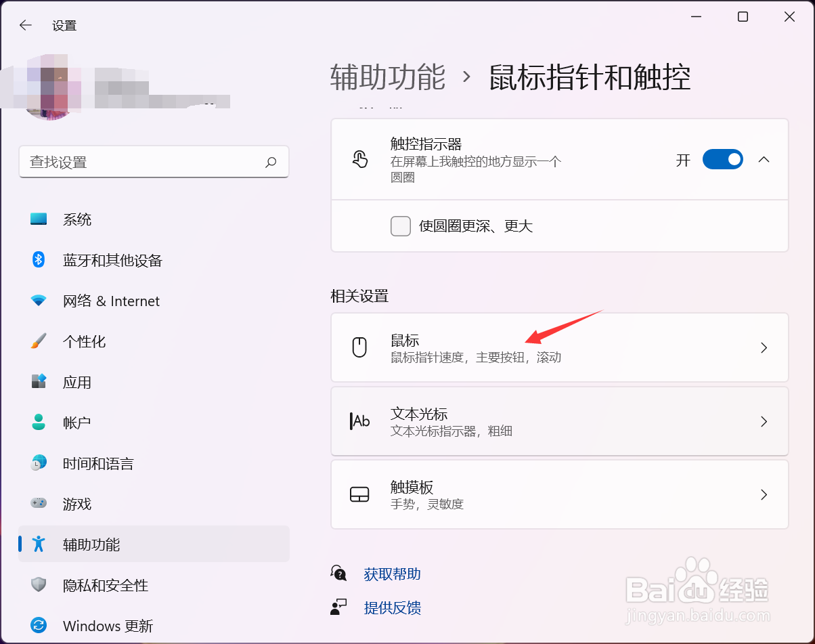Open the 提供反馈 link
The width and height of the screenshot is (815, 644).
tap(393, 608)
